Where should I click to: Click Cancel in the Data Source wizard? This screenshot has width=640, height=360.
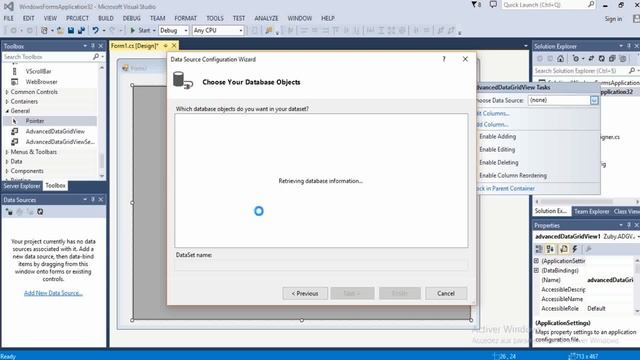pyautogui.click(x=446, y=293)
